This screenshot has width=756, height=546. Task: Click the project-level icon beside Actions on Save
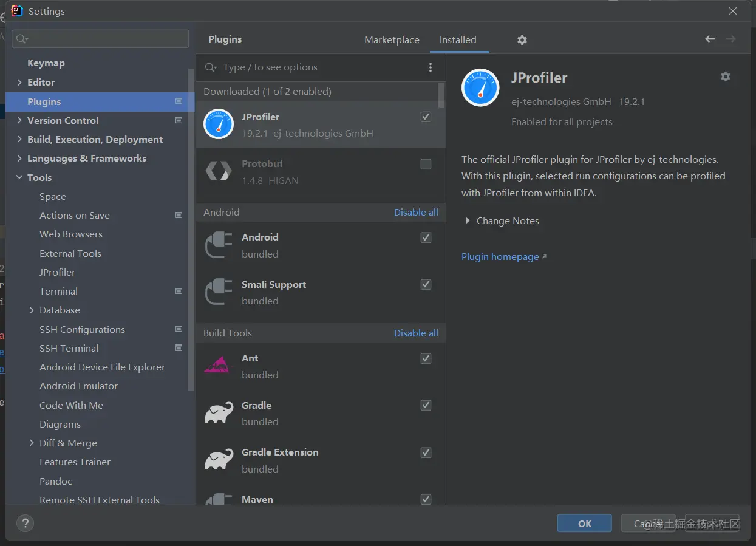[179, 215]
